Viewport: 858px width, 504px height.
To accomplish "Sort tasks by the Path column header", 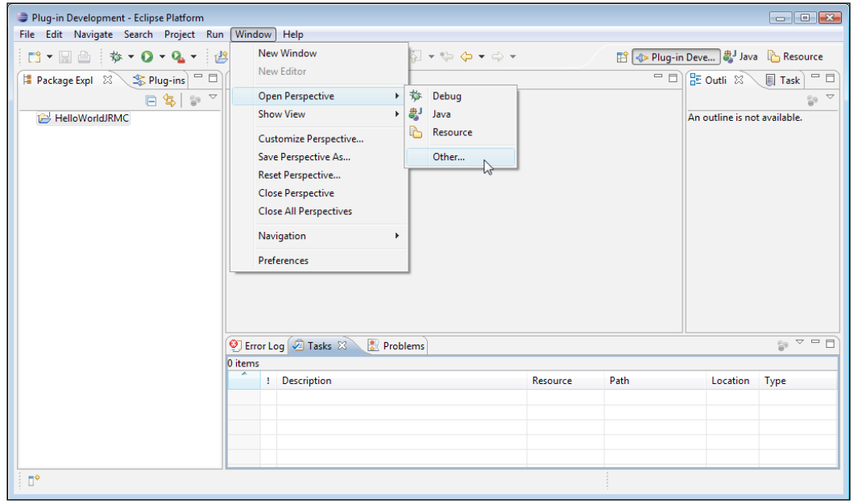I will 655,381.
